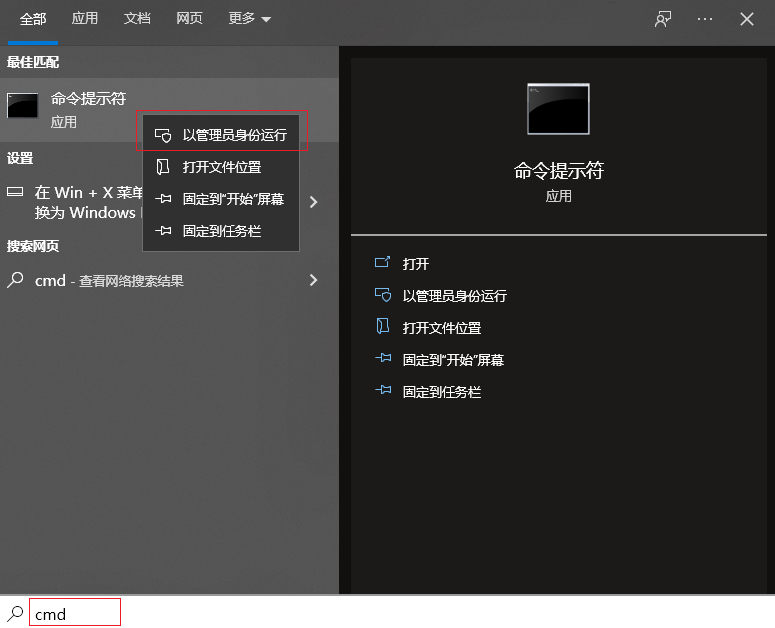Click pin icon beside right-panel 固定到任务栏
The width and height of the screenshot is (775, 628).
click(383, 390)
